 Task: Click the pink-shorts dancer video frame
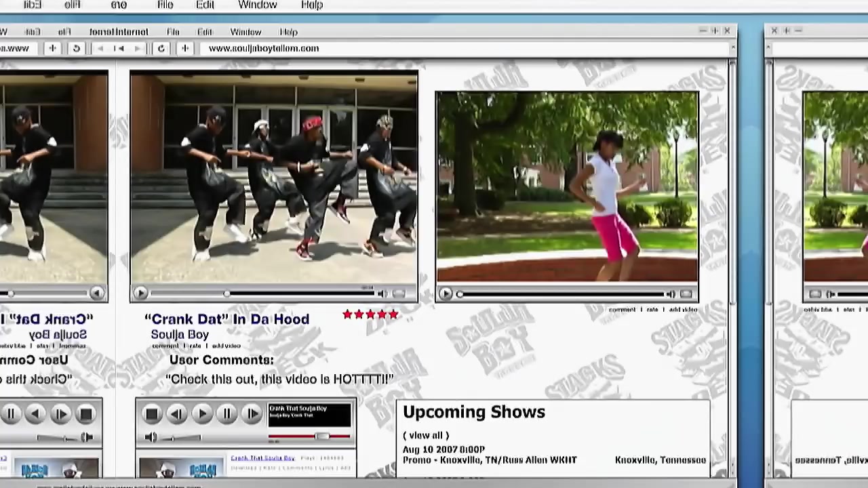point(567,187)
